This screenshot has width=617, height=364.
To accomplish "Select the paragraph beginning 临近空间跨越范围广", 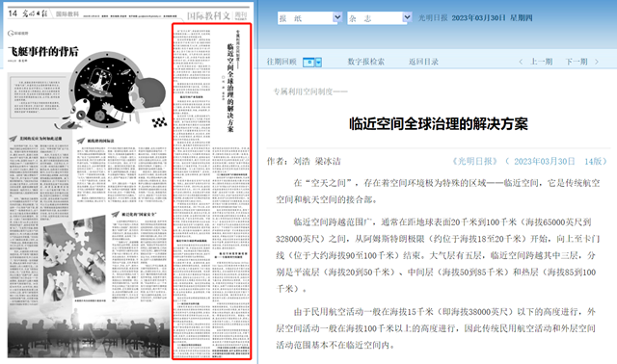I will 438,255.
